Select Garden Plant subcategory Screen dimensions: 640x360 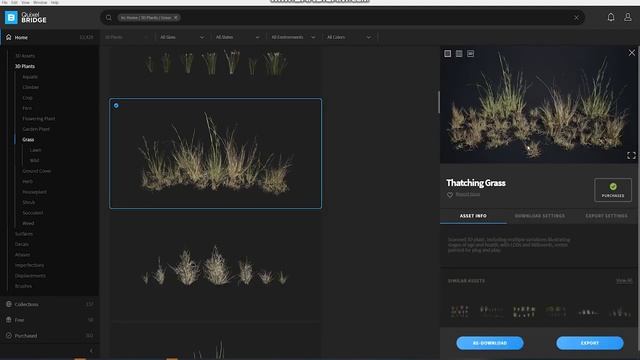click(x=36, y=129)
